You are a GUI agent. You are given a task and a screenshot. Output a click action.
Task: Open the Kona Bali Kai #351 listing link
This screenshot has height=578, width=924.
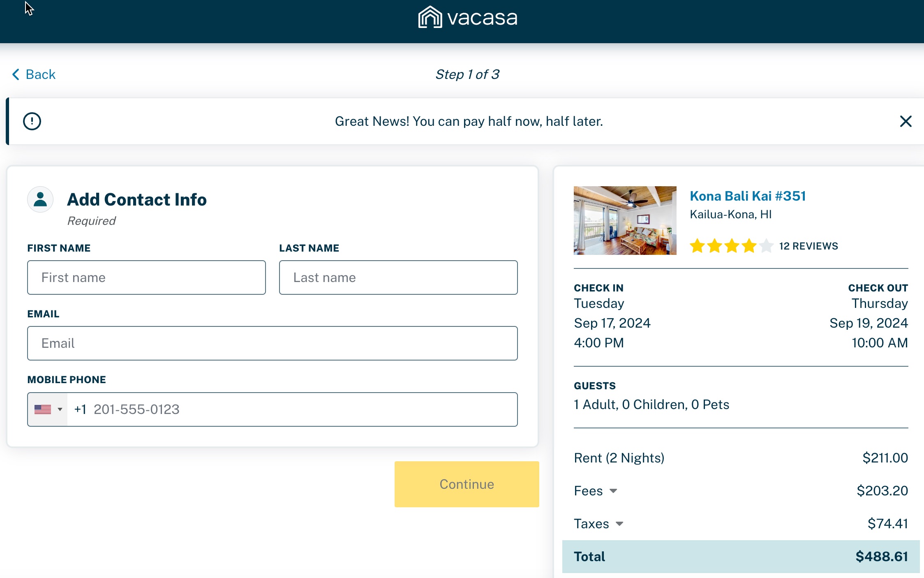[747, 196]
